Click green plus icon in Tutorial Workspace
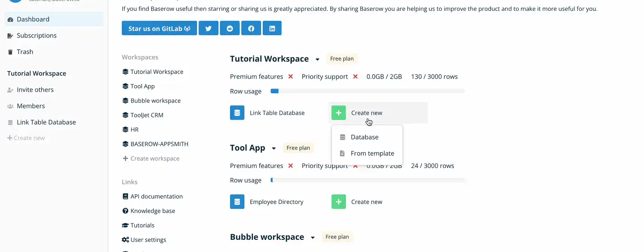Viewport: 644px width, 252px height. pyautogui.click(x=339, y=112)
